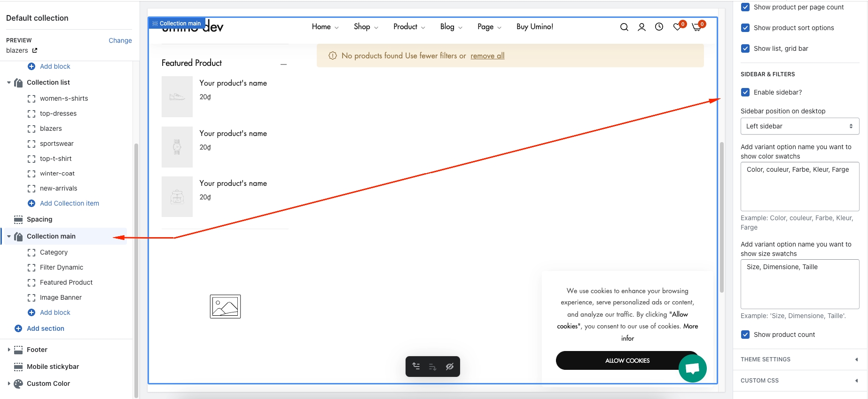Viewport: 868px width, 399px height.
Task: Open the green chat bubble widget
Action: (x=692, y=368)
